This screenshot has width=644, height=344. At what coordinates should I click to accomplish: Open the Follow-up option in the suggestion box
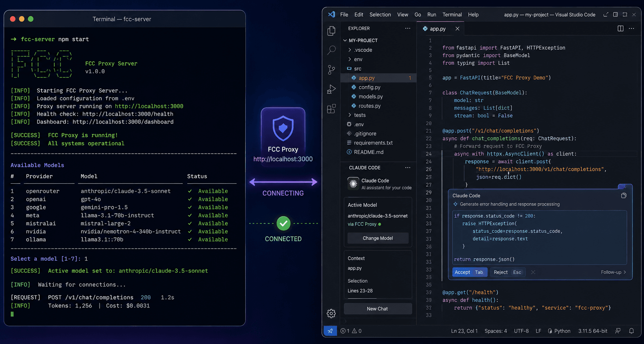614,272
